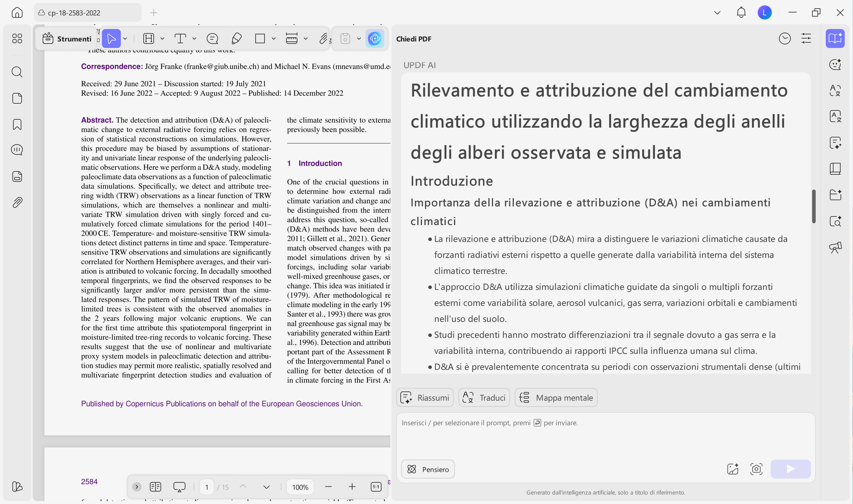853x504 pixels.
Task: Open the AI panel settings sliders
Action: coord(806,39)
